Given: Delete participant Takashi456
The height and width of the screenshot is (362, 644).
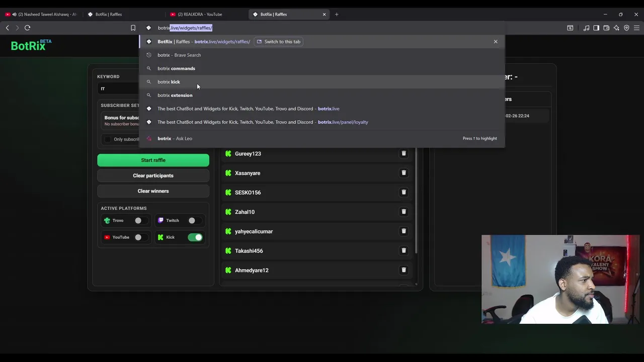Looking at the screenshot, I should tap(404, 250).
